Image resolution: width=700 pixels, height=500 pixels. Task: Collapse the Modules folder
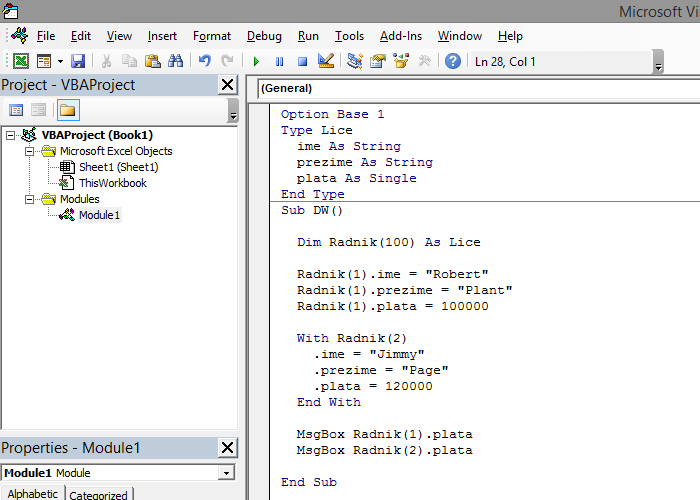coord(29,199)
